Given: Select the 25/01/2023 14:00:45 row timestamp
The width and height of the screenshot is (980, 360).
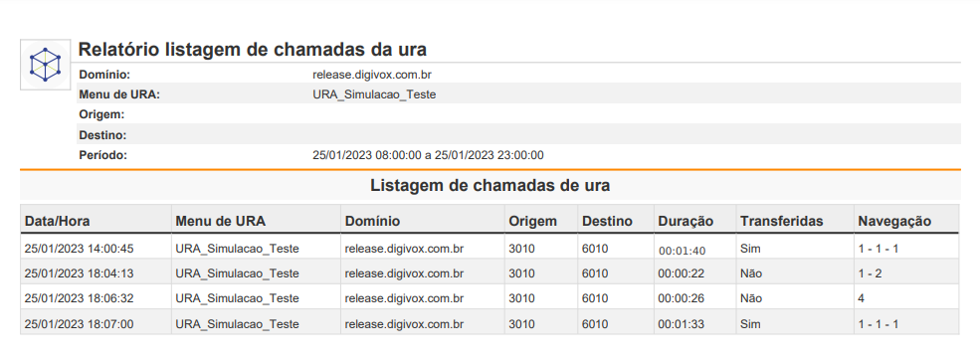Looking at the screenshot, I should (79, 249).
